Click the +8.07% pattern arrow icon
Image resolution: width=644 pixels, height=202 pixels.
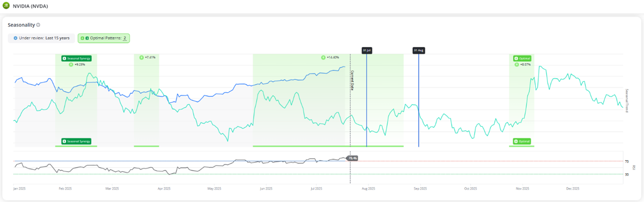point(516,65)
